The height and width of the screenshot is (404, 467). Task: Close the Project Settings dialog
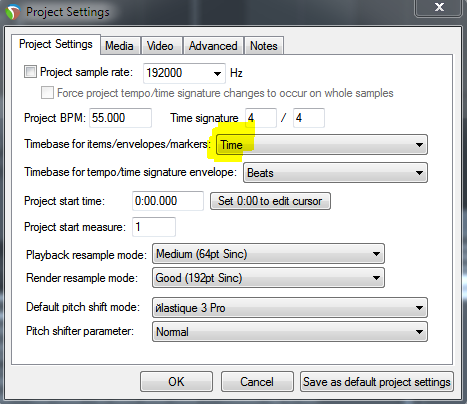click(438, 7)
